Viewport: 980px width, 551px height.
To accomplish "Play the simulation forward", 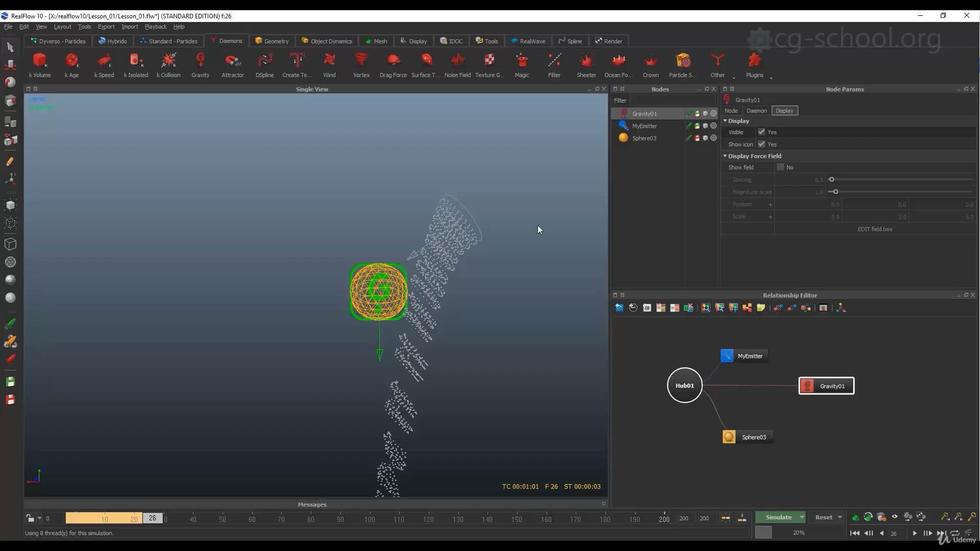I will (x=915, y=533).
